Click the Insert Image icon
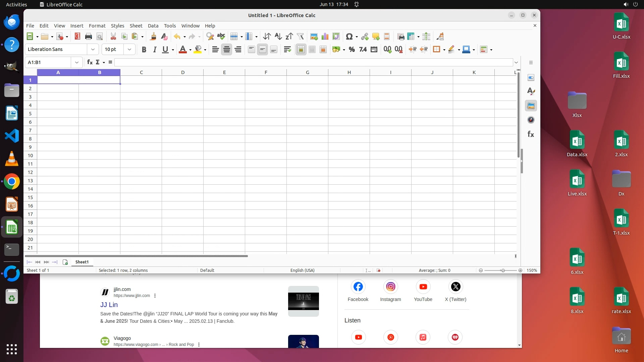The width and height of the screenshot is (644, 362). tap(314, 37)
